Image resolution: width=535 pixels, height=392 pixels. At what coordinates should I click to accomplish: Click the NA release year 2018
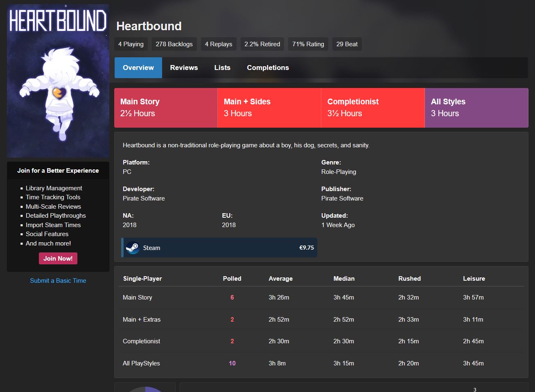(129, 225)
